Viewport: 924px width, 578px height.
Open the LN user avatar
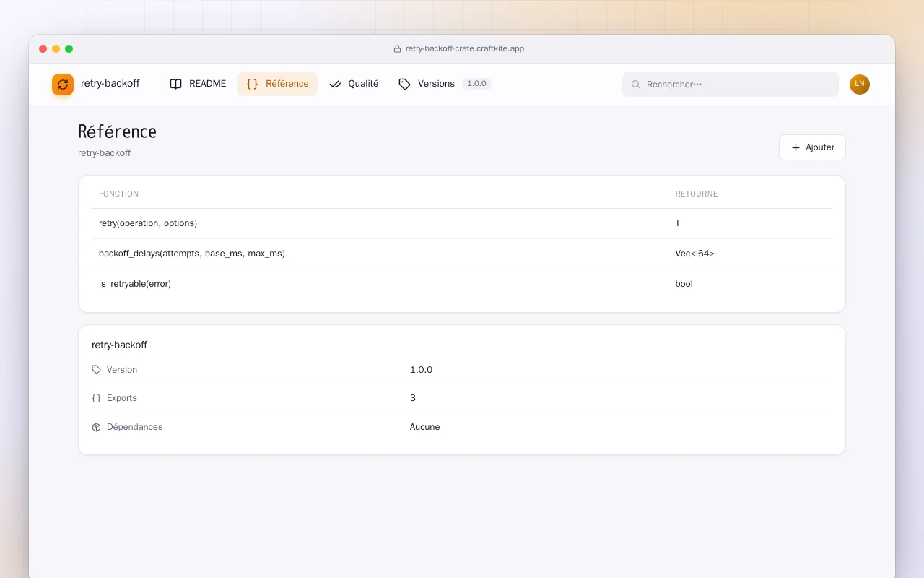[x=860, y=85]
